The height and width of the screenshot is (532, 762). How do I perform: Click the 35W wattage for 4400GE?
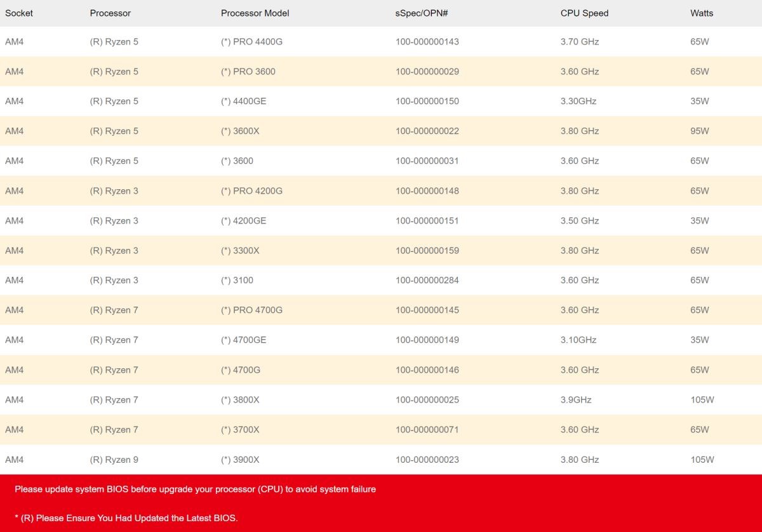[x=700, y=102]
